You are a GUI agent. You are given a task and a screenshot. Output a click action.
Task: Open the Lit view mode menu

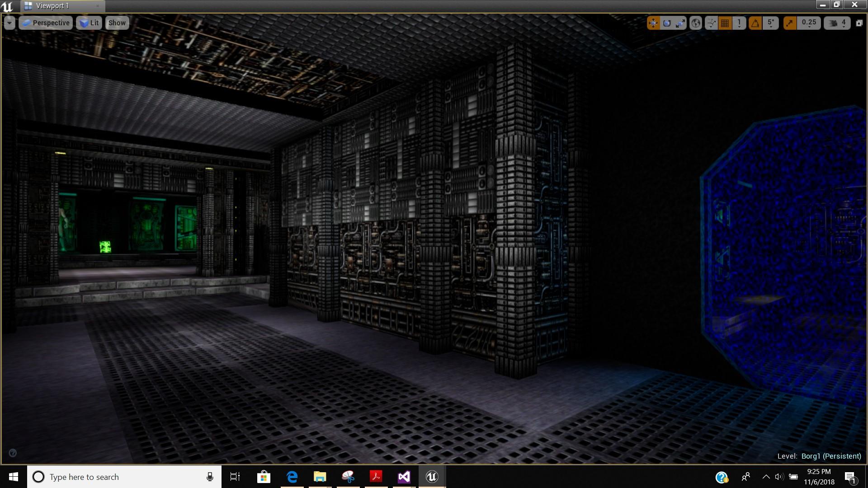point(89,23)
